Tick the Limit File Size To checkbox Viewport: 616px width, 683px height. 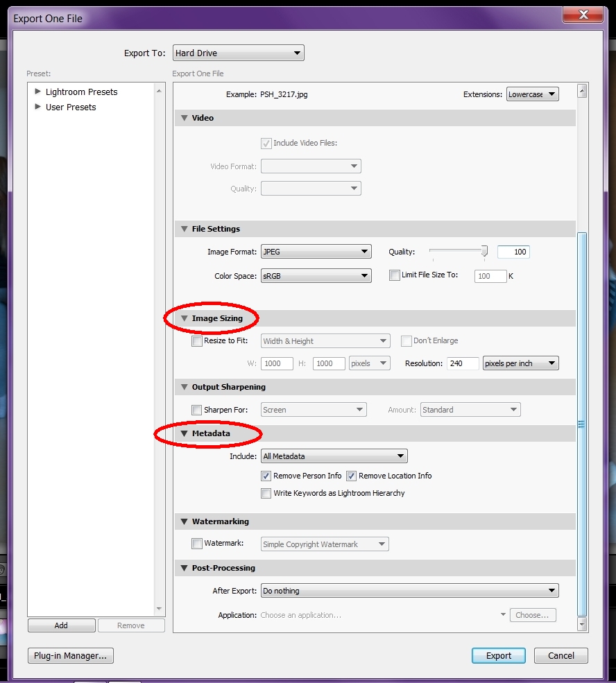click(395, 275)
